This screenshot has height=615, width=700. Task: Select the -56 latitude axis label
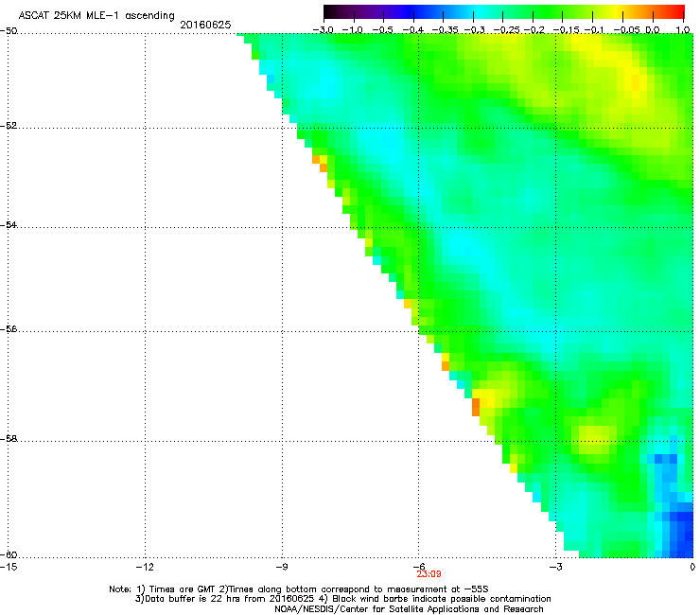tap(9, 329)
